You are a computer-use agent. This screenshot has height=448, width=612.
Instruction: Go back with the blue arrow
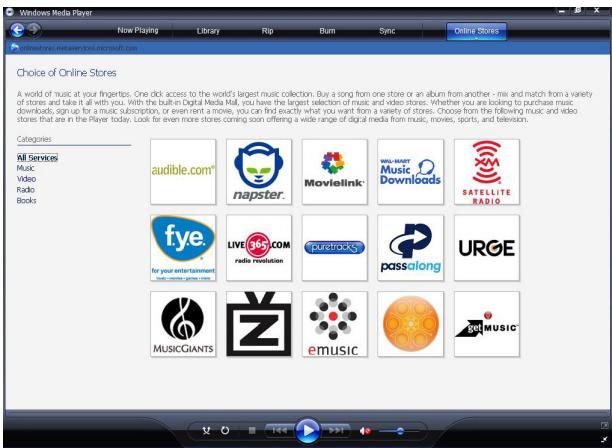[17, 30]
